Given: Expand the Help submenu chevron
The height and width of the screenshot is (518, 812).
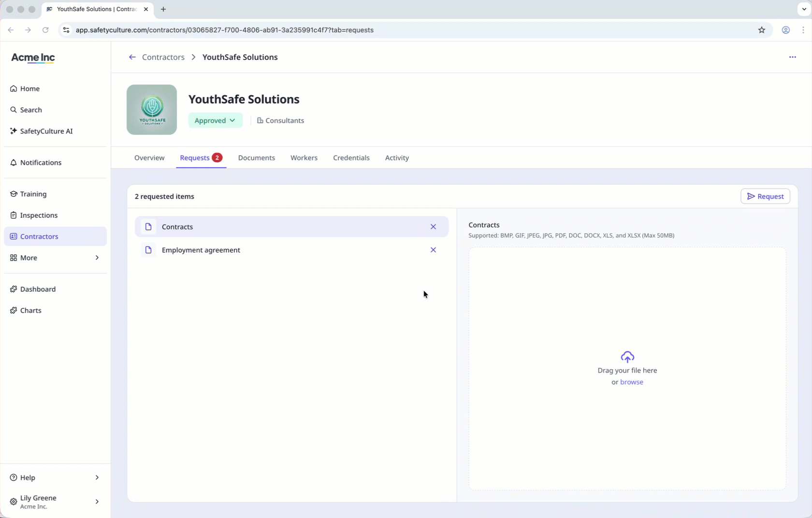Looking at the screenshot, I should (97, 478).
